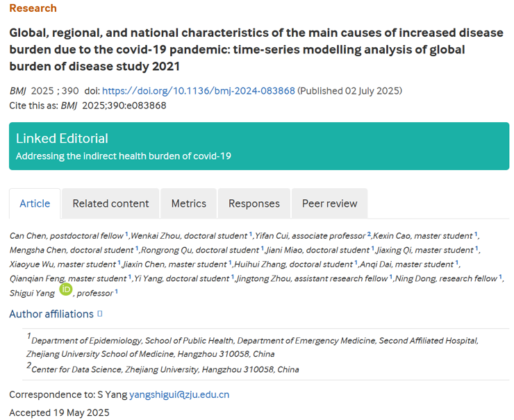
Task: Select the Responses tab
Action: click(x=254, y=203)
